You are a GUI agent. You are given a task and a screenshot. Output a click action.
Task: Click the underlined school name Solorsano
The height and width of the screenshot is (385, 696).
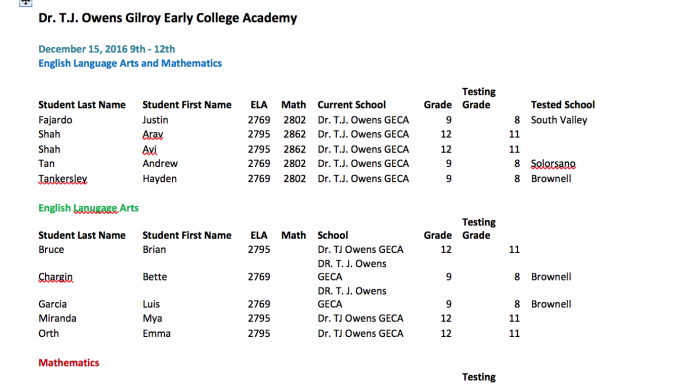(x=553, y=164)
